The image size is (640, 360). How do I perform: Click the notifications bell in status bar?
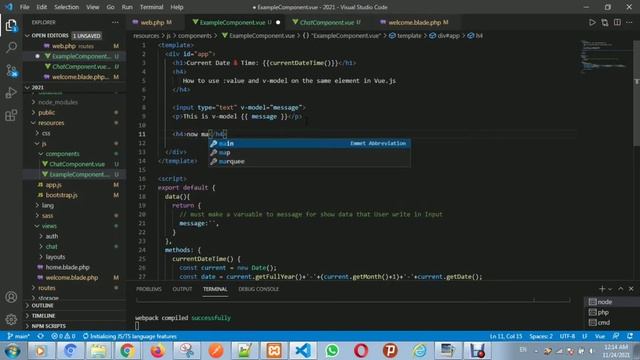coord(630,336)
